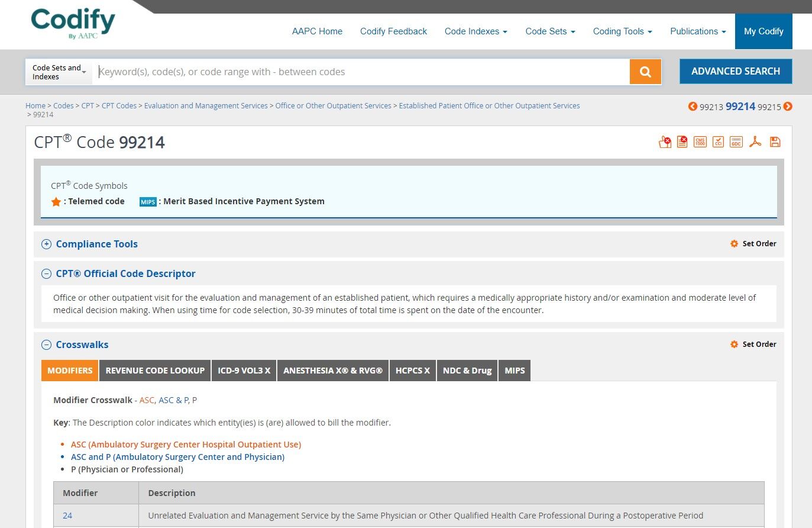Go to code 99215
812x528 pixels.
[769, 107]
